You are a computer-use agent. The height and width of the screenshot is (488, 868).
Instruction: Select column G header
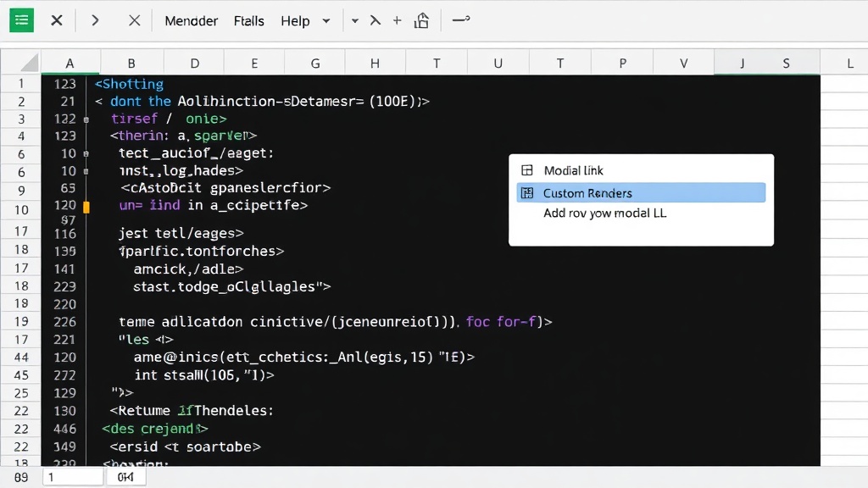[x=315, y=63]
